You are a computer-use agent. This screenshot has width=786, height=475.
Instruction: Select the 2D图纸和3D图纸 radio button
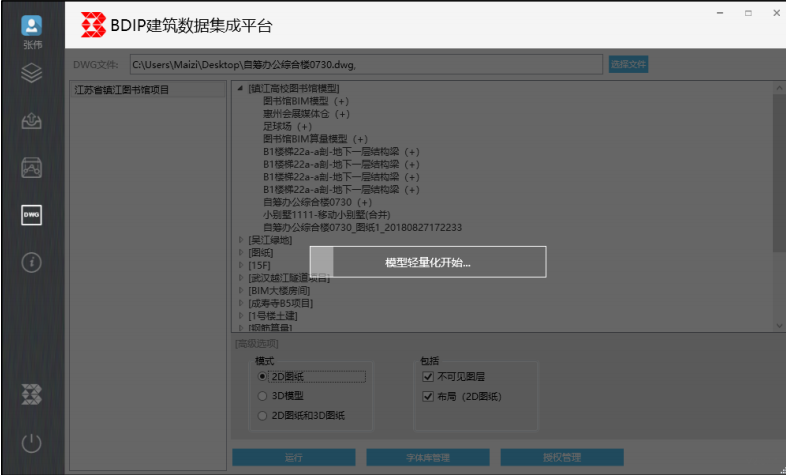262,415
